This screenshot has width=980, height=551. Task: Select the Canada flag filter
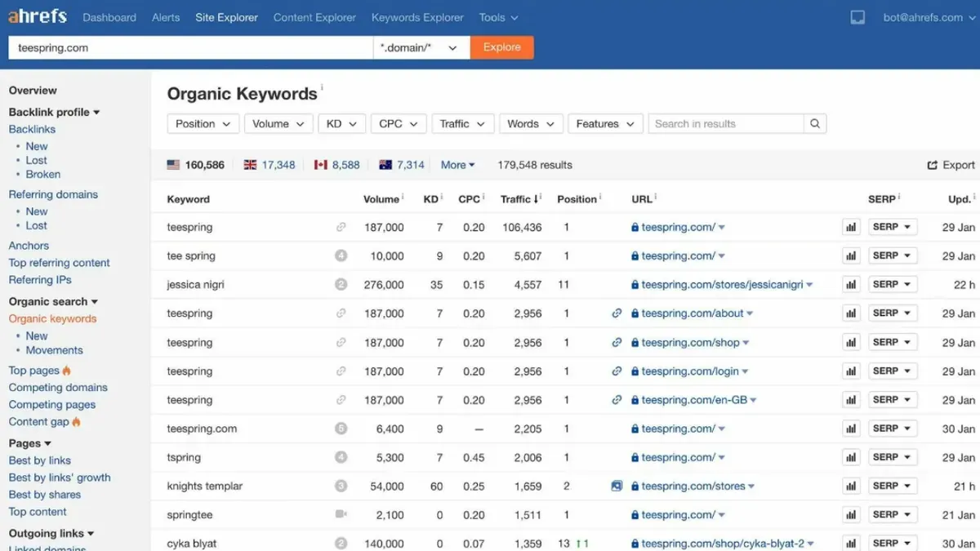point(321,165)
